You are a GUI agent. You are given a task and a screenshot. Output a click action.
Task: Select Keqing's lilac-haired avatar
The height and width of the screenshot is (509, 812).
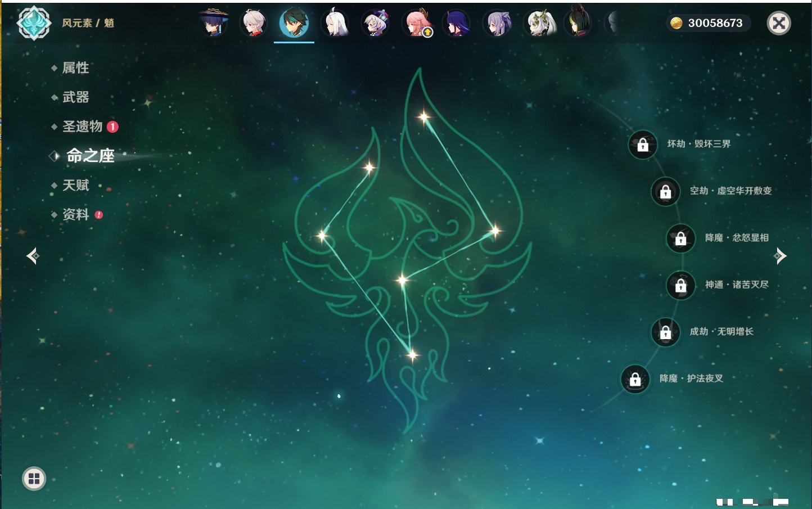tap(498, 23)
